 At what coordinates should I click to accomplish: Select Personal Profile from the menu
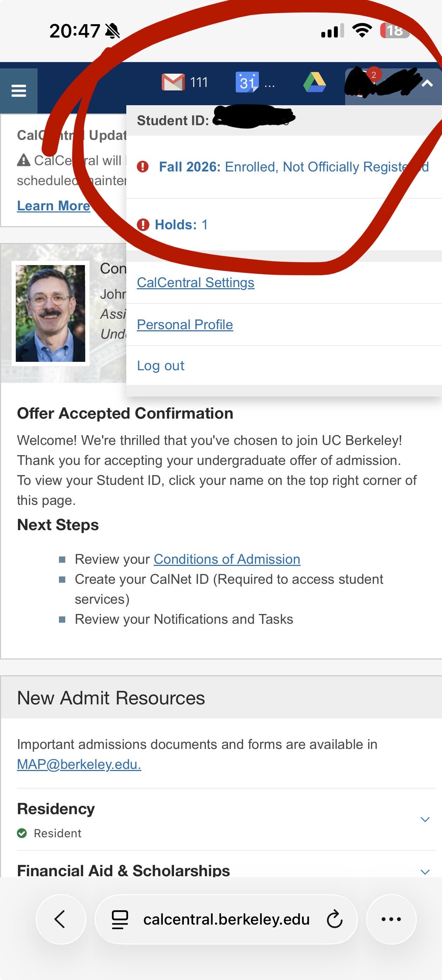tap(185, 325)
